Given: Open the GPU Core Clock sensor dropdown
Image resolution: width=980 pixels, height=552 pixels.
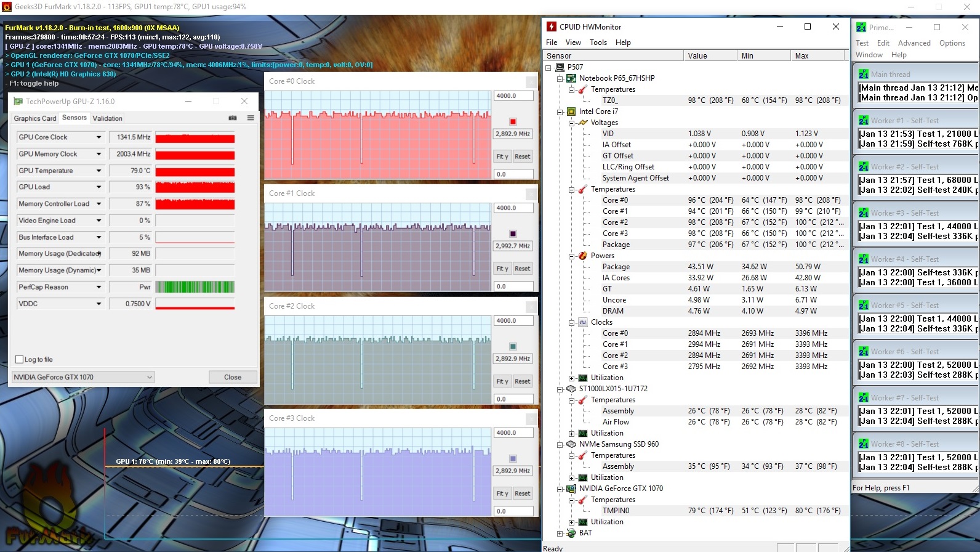Looking at the screenshot, I should click(98, 137).
